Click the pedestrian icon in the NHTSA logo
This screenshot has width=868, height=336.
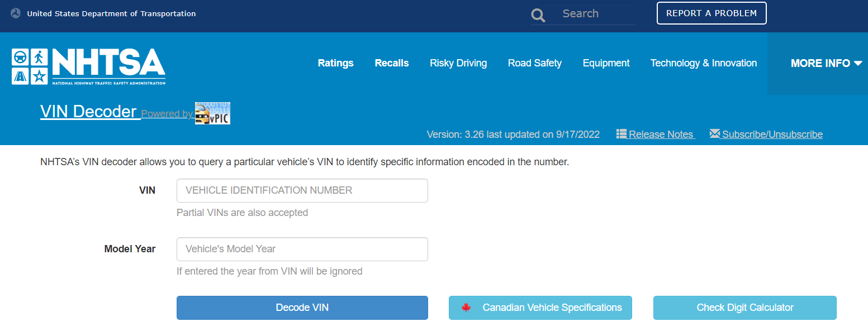pyautogui.click(x=39, y=57)
